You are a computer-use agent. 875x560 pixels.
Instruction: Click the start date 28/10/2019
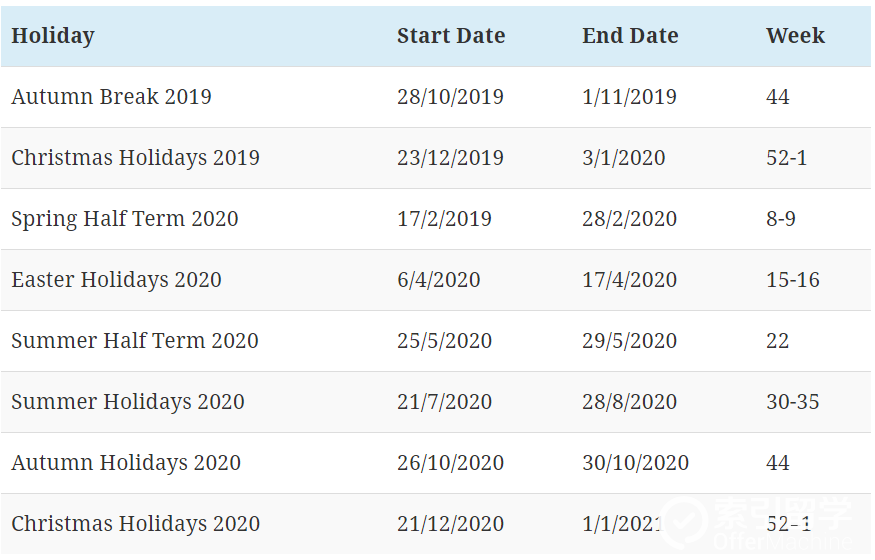click(450, 97)
